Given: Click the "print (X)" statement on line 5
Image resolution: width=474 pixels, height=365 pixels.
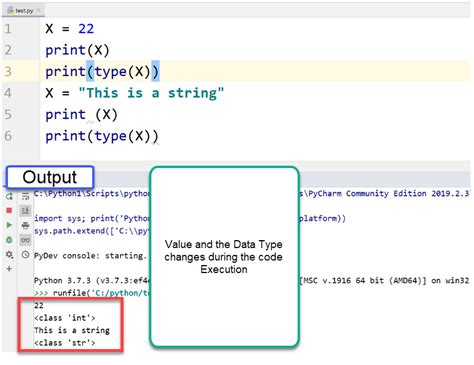Looking at the screenshot, I should pos(81,115).
